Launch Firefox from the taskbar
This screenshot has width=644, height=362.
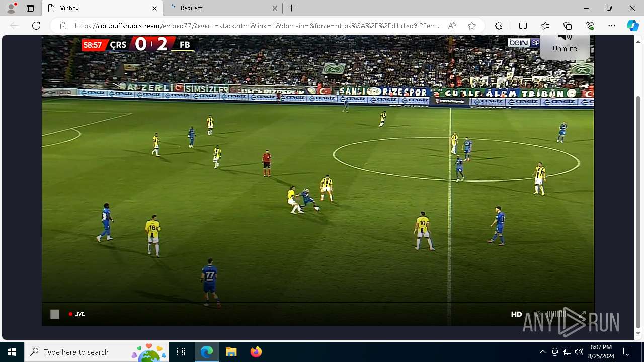[x=256, y=352]
